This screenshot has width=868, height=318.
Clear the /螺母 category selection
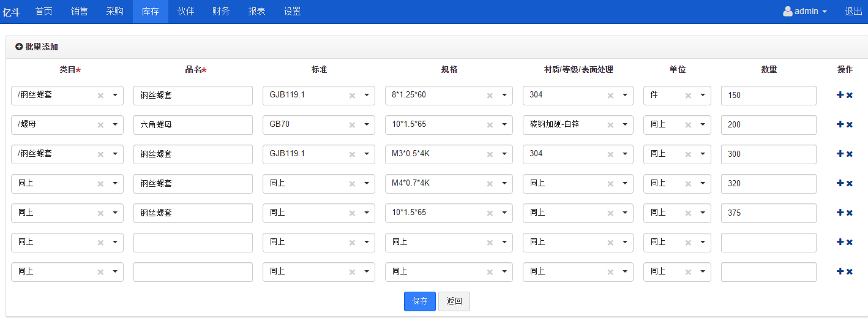click(100, 124)
